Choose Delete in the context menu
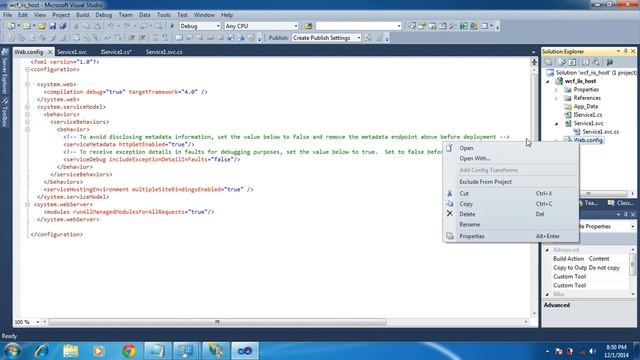This screenshot has width=640, height=360. tap(511, 214)
